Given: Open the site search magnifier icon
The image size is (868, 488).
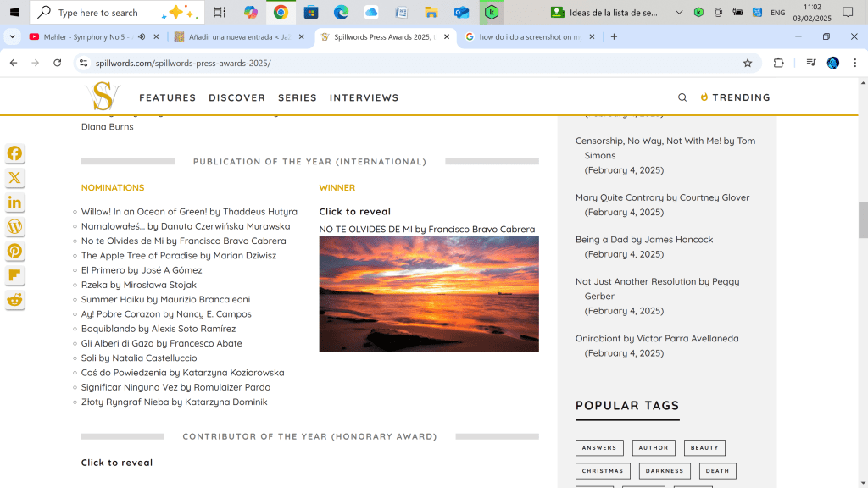Looking at the screenshot, I should pos(682,97).
